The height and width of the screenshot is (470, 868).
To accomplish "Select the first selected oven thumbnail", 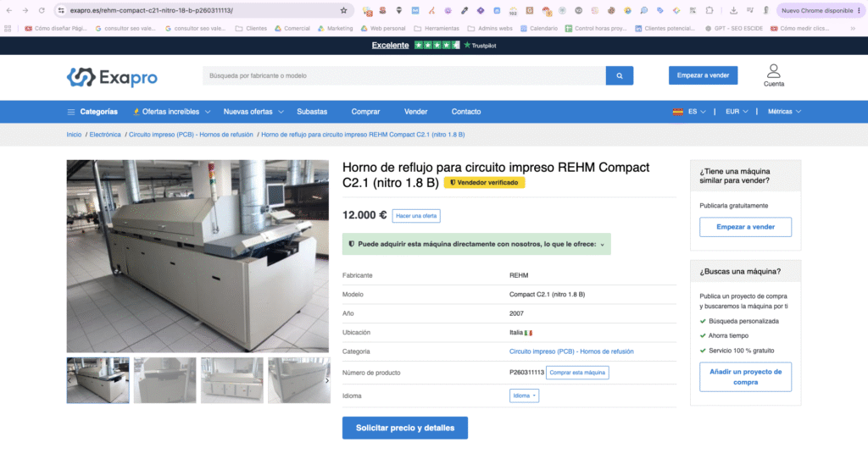I will pos(98,380).
